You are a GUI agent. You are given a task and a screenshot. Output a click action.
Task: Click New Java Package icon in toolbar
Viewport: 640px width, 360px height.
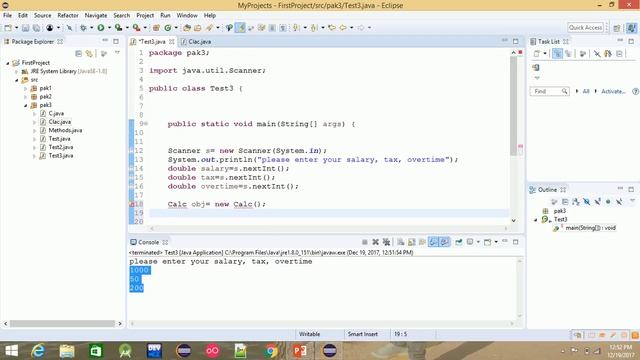pyautogui.click(x=156, y=28)
